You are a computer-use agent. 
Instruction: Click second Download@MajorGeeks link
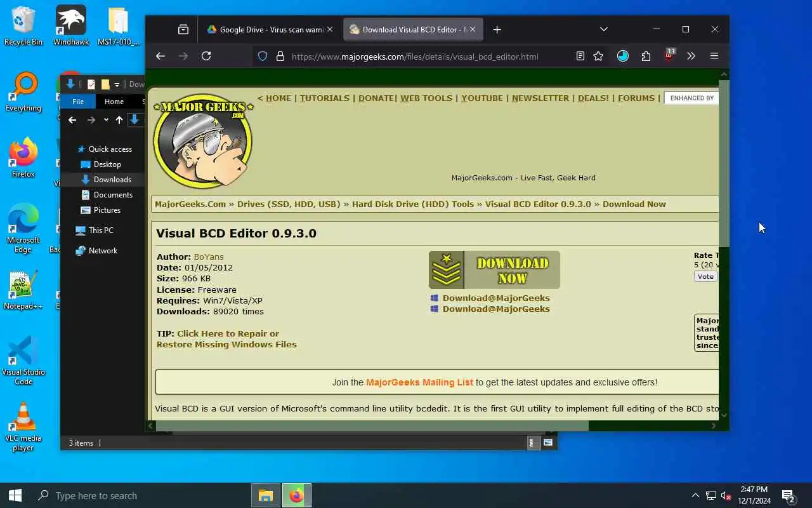[496, 309]
